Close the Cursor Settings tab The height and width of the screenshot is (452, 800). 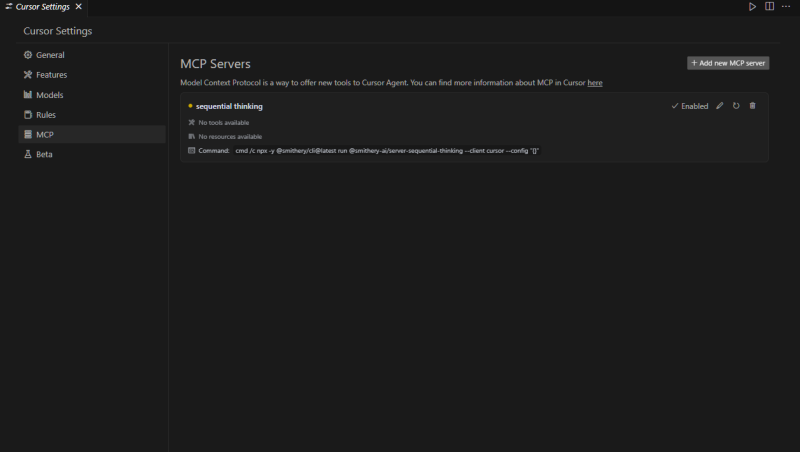79,7
